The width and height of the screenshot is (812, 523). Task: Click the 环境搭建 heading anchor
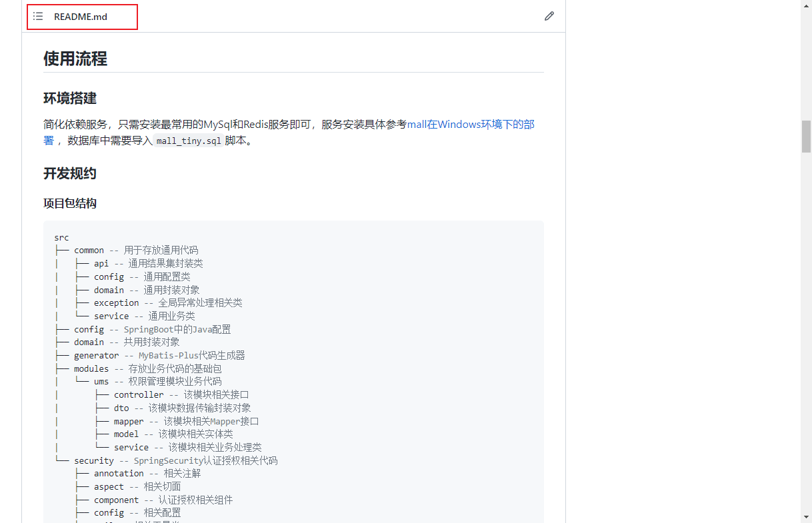pos(69,97)
